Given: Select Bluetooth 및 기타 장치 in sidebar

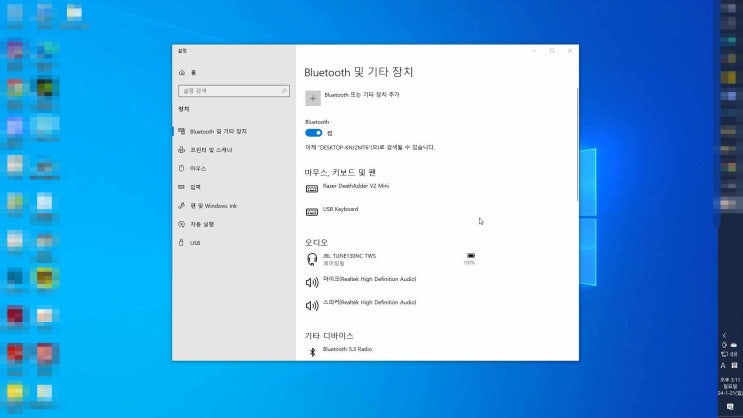Looking at the screenshot, I should tap(218, 131).
